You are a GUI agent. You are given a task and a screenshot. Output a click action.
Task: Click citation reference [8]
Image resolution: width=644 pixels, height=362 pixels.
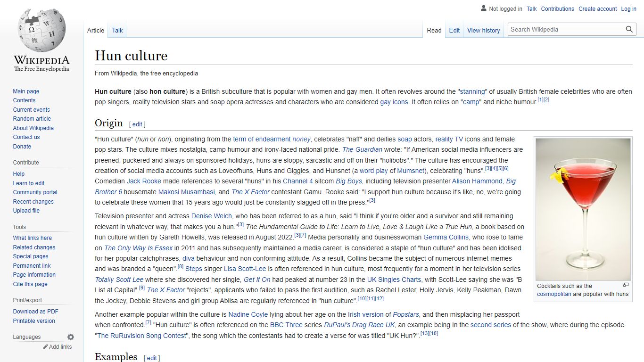click(x=181, y=267)
